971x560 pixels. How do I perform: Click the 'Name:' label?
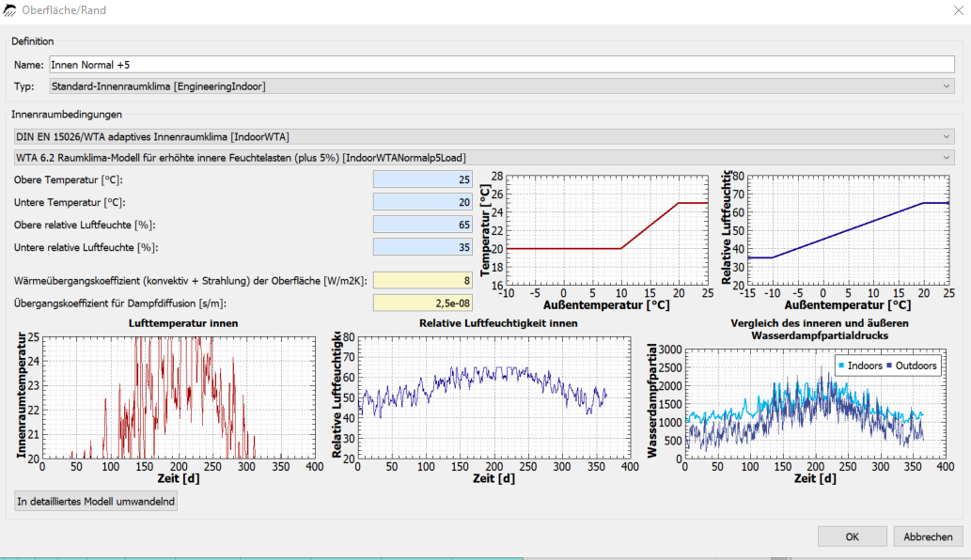point(28,65)
